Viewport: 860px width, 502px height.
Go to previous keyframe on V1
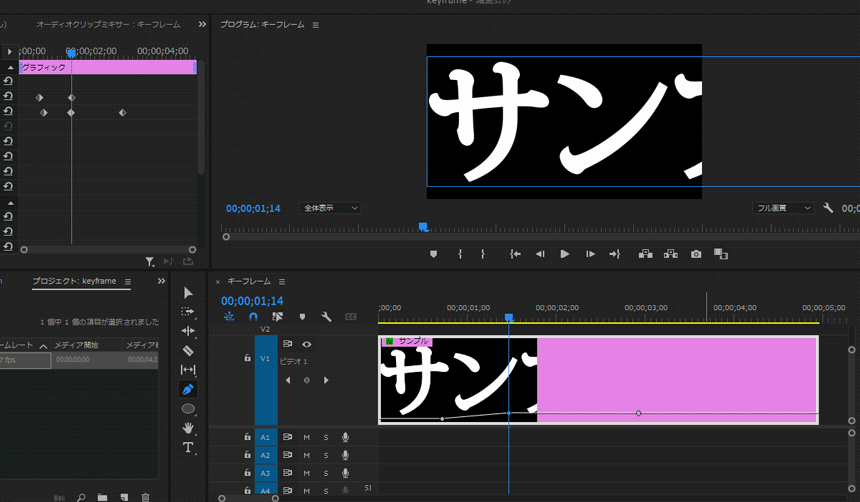[288, 380]
